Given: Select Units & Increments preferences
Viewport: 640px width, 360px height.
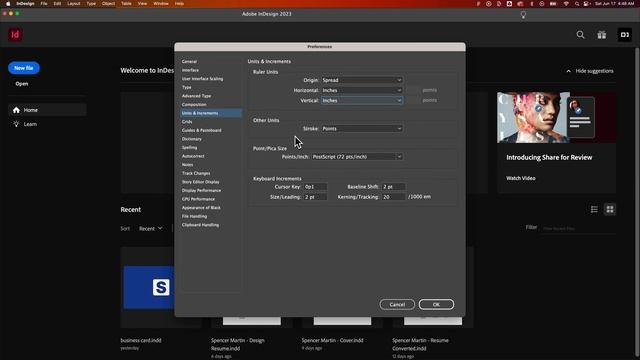Looking at the screenshot, I should [211, 113].
